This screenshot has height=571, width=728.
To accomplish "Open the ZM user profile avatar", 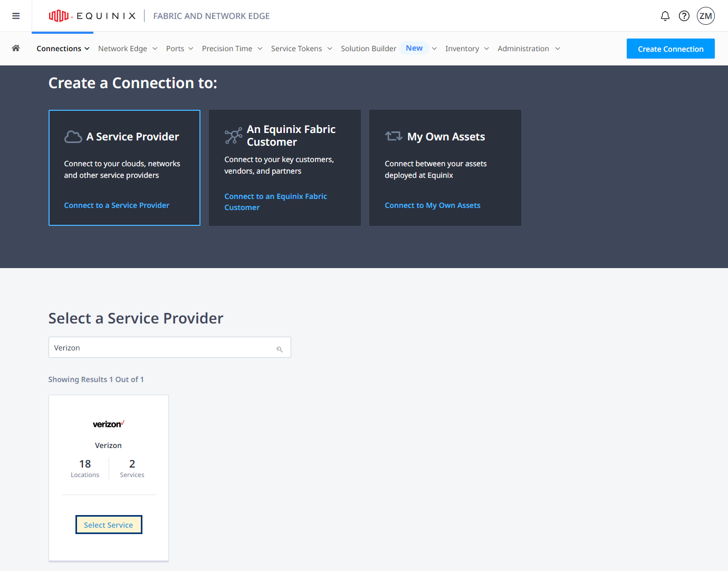I will (706, 16).
